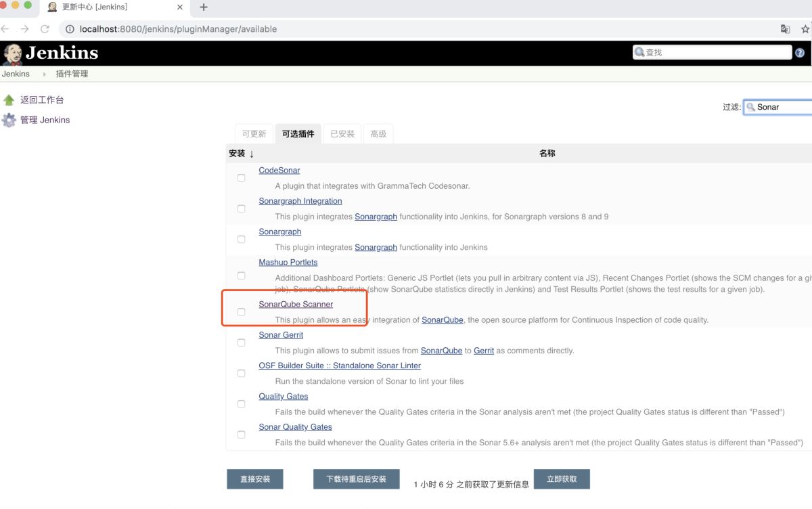This screenshot has height=509, width=812.
Task: Check the Sonargraph Integration checkbox
Action: (x=241, y=208)
